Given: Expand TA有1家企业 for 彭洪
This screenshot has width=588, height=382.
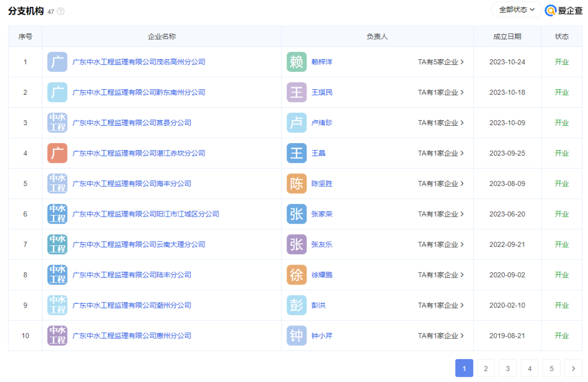Looking at the screenshot, I should (440, 306).
